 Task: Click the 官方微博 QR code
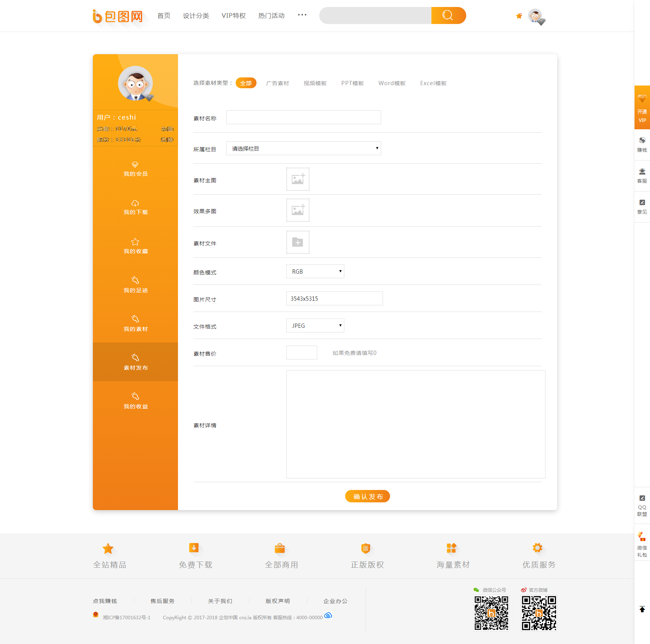coord(539,613)
